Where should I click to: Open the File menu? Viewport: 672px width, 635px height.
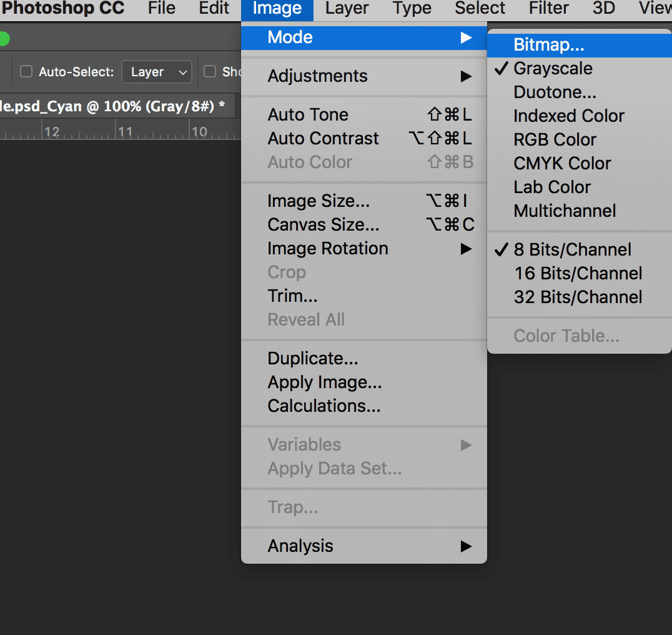(x=162, y=8)
